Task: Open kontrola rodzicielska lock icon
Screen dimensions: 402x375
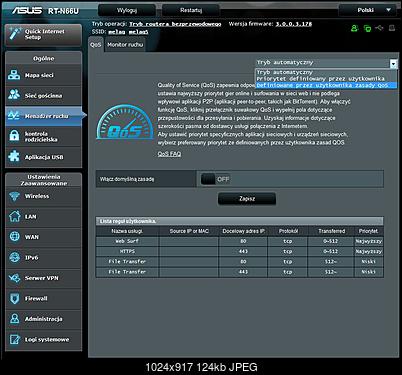Action: 14,136
